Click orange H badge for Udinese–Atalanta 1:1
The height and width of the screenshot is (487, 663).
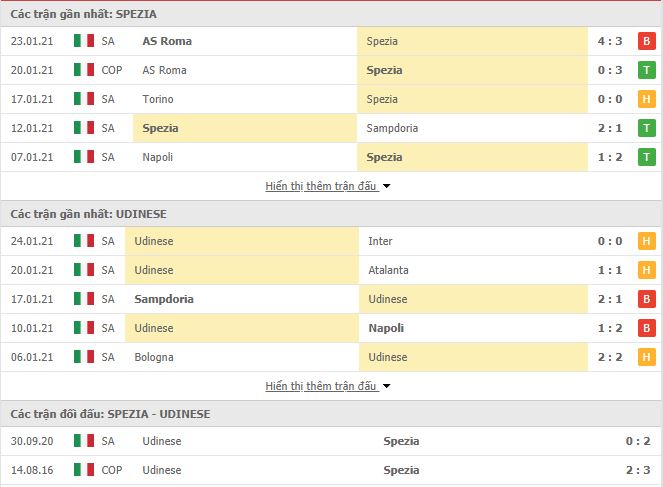pos(647,270)
